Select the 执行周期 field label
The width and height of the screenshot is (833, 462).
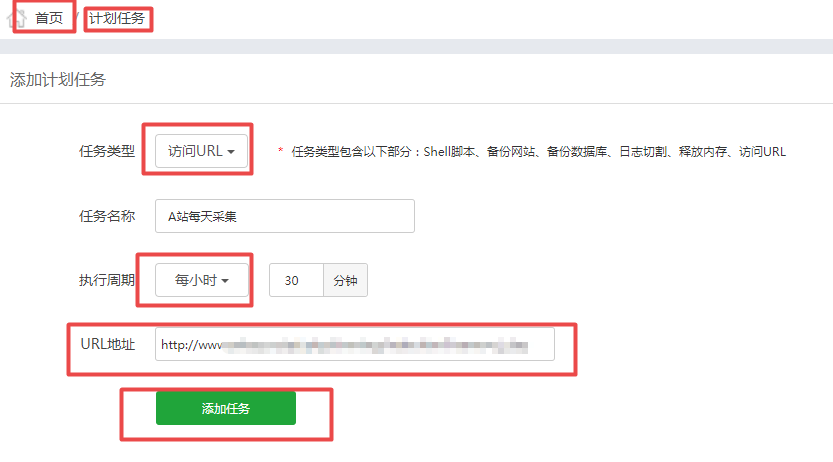[107, 281]
